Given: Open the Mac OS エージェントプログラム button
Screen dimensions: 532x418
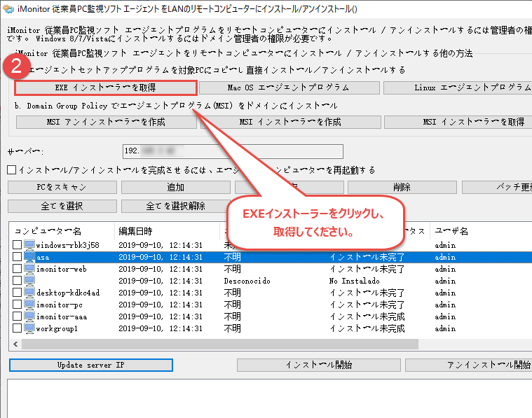Looking at the screenshot, I should point(289,88).
